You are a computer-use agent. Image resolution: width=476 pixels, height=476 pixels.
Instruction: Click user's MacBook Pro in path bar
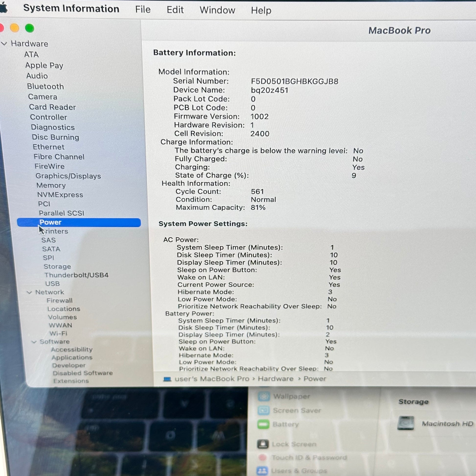coord(212,379)
